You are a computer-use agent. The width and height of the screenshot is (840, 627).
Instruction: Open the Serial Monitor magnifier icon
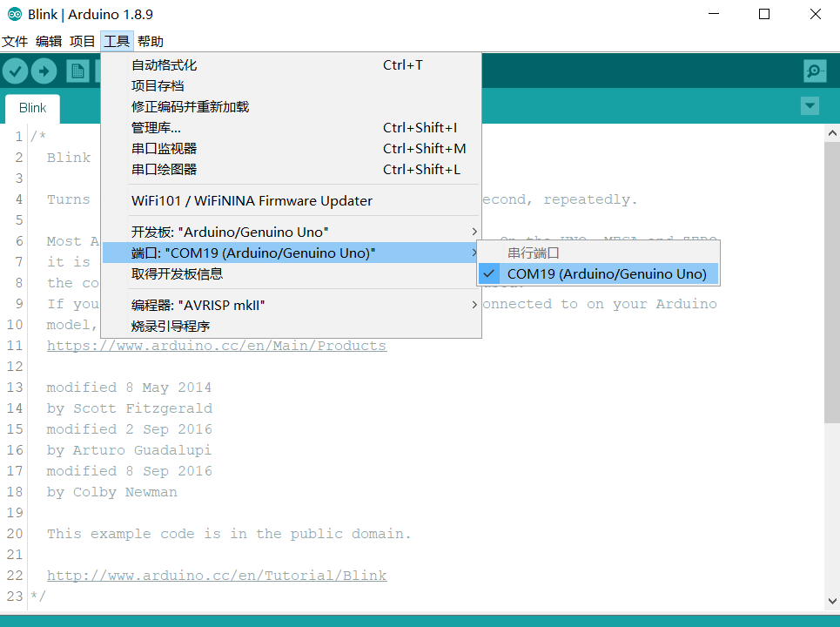tap(814, 71)
